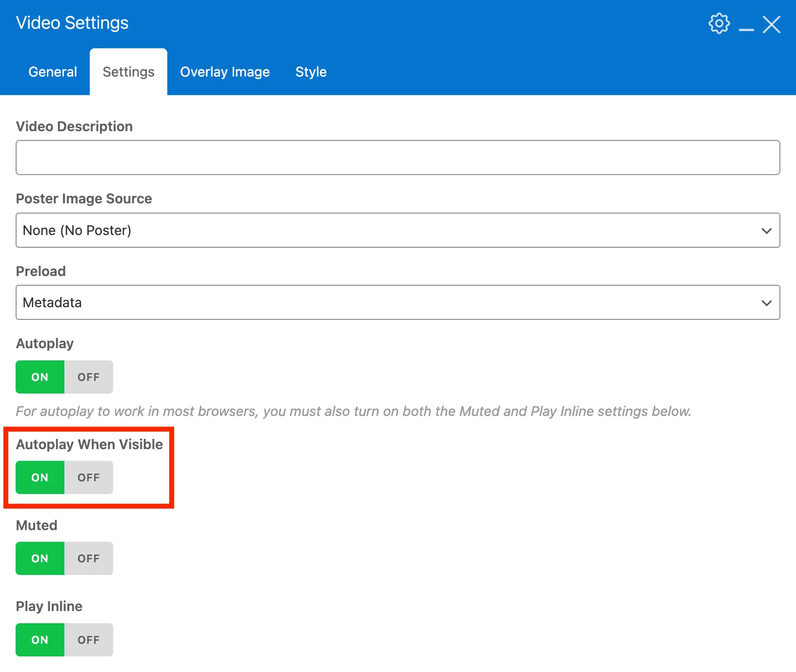Turn Play Inline off
The height and width of the screenshot is (672, 796).
point(88,640)
